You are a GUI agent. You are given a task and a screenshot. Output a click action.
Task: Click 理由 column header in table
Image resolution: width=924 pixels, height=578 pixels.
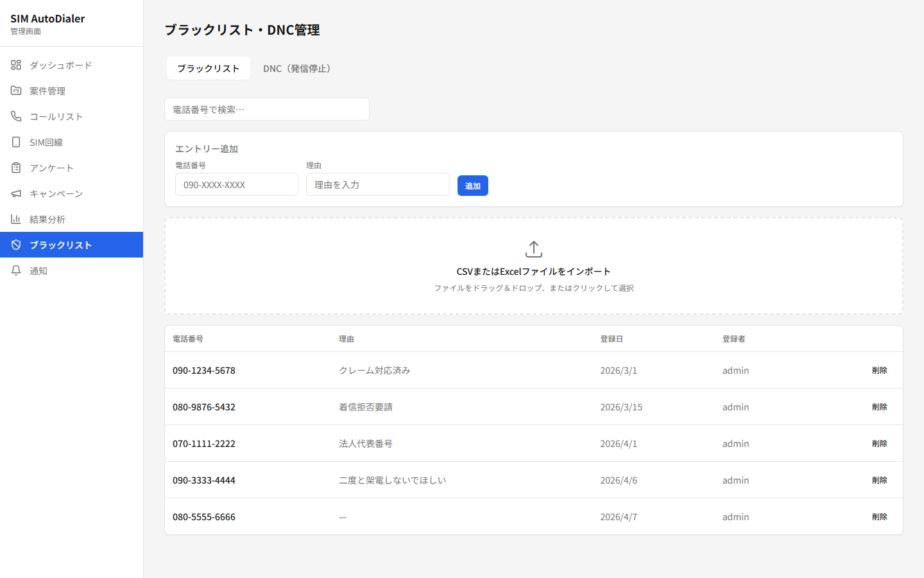346,338
